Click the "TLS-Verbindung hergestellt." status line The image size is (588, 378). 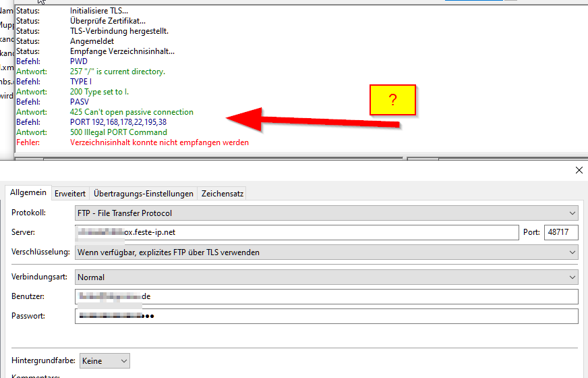[119, 31]
